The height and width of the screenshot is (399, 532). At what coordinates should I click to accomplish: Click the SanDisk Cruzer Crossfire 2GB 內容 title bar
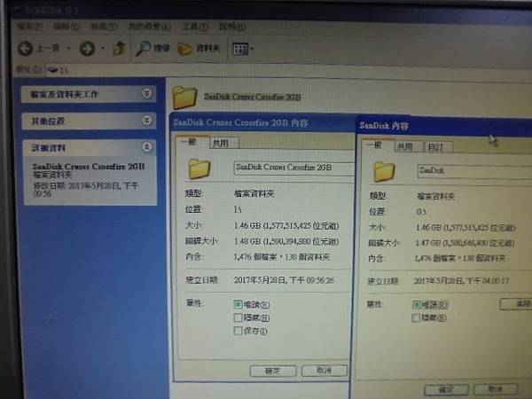coord(263,122)
